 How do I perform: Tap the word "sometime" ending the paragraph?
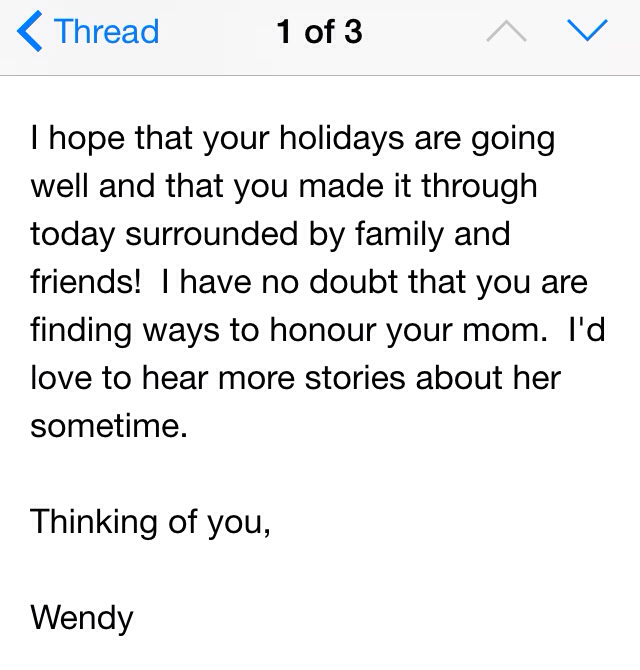[108, 426]
